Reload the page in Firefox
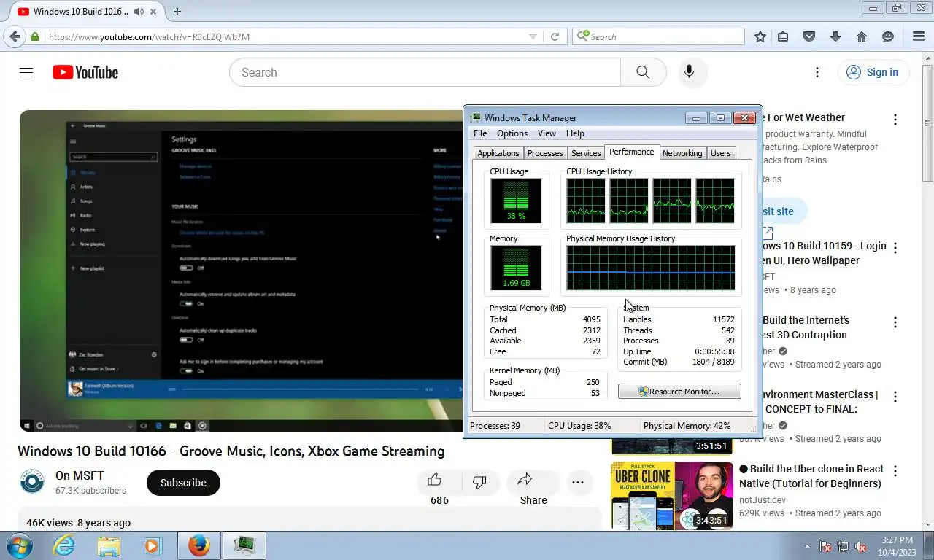Viewport: 934px width, 560px height. 555,36
